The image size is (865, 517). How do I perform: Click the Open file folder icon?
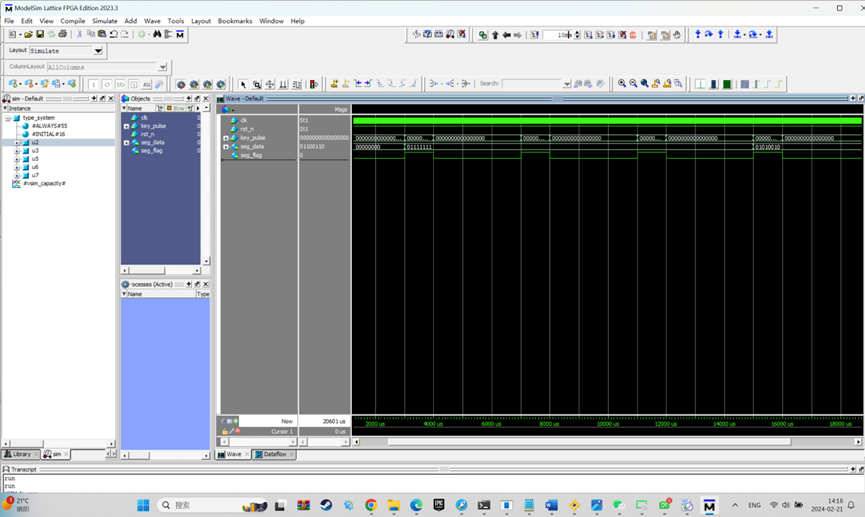click(28, 34)
